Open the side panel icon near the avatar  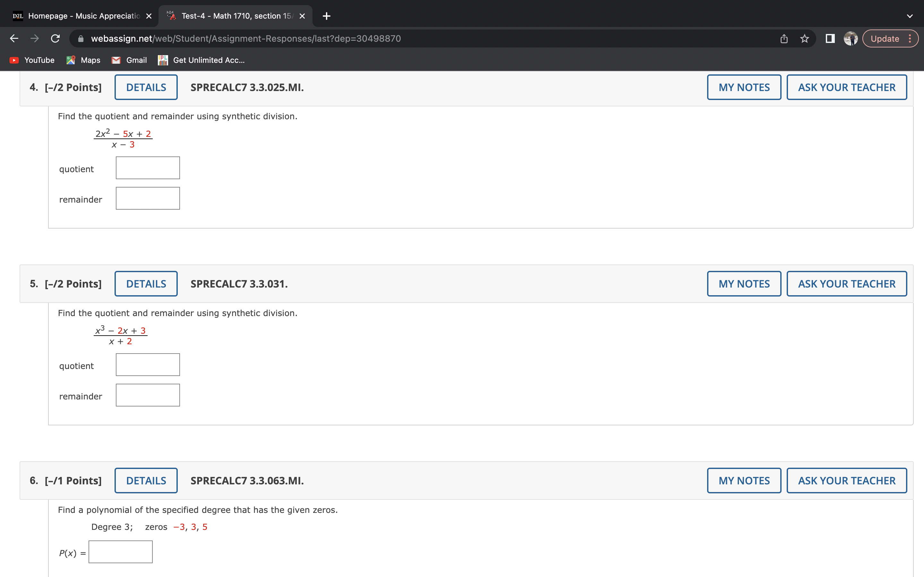click(830, 38)
